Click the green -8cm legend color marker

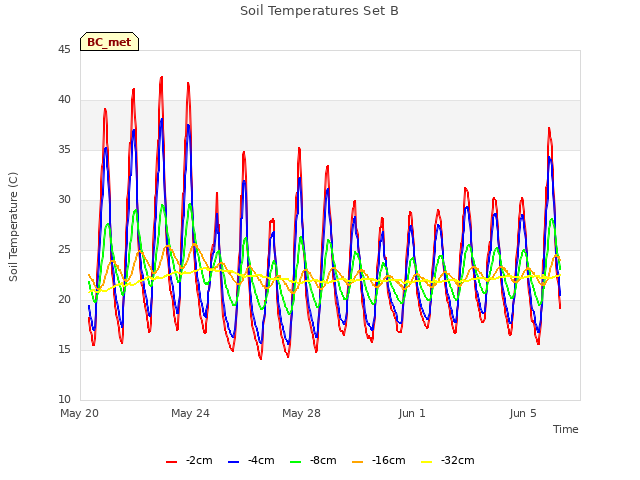pos(296,462)
